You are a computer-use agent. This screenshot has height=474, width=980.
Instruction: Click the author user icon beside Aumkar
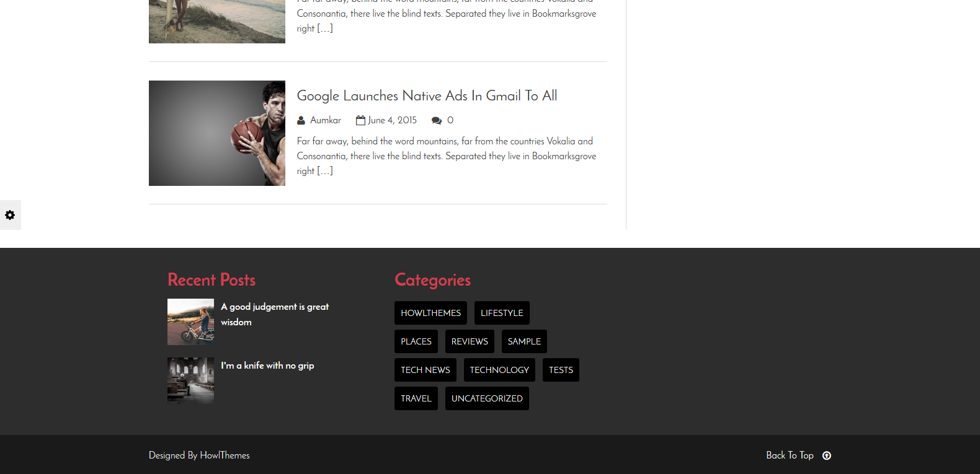pos(301,120)
